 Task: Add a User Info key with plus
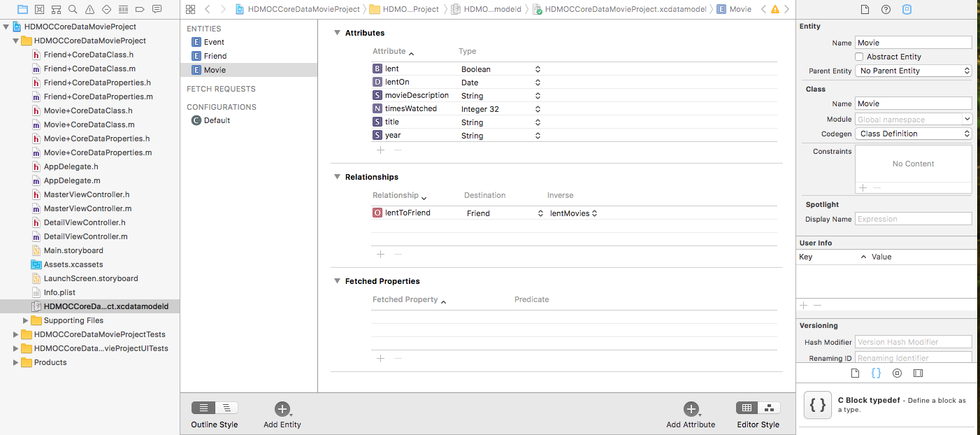(x=804, y=305)
